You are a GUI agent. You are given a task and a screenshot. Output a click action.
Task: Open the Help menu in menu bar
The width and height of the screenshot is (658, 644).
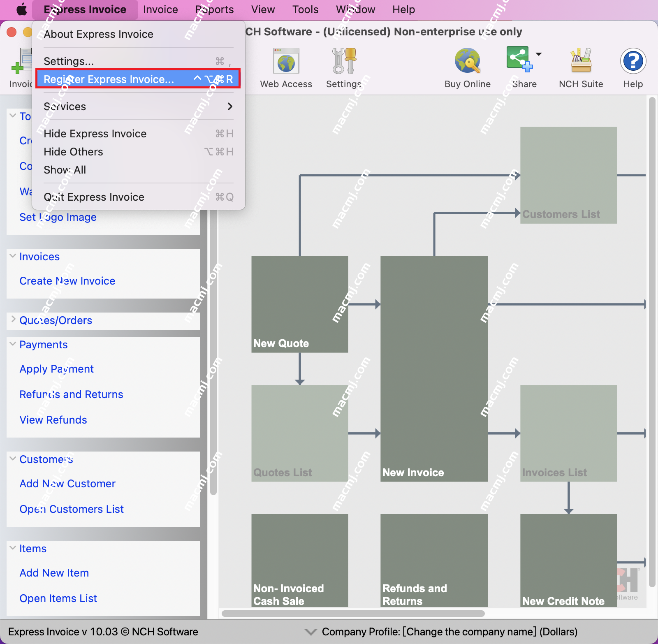(x=403, y=9)
